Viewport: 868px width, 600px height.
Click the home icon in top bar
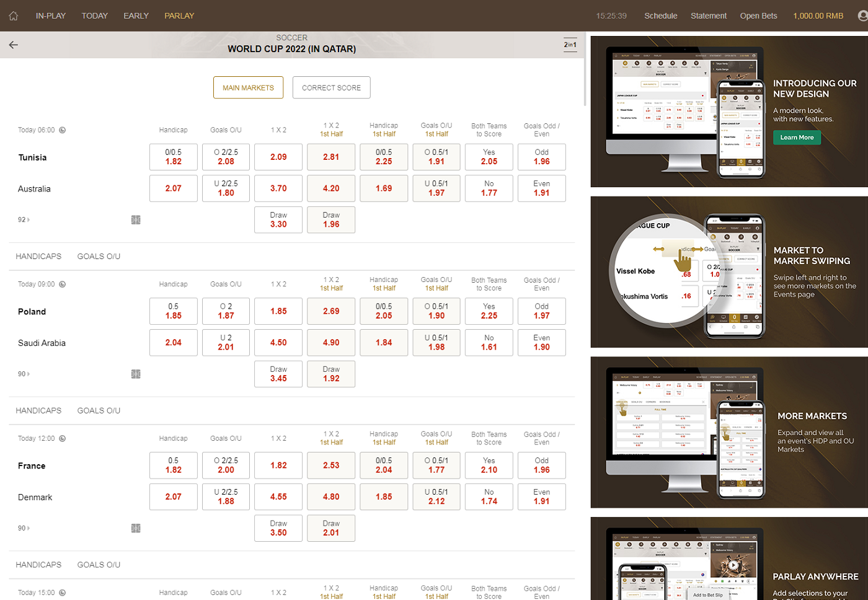(x=14, y=16)
